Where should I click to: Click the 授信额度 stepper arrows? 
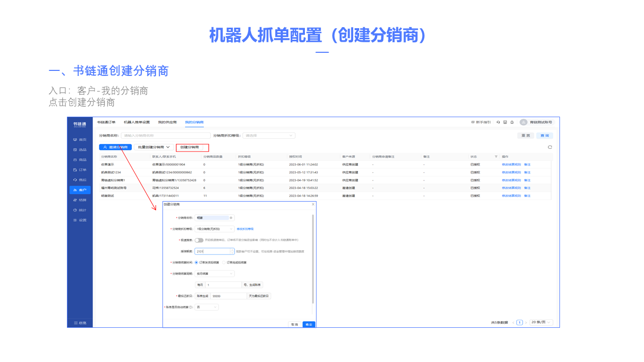pyautogui.click(x=232, y=251)
